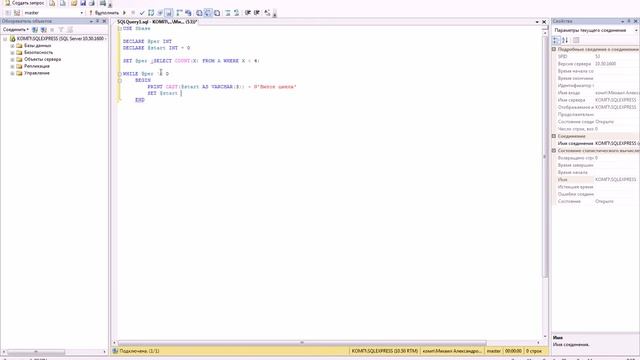
Task: Expand the Объекты сервера folder
Action: click(x=12, y=60)
